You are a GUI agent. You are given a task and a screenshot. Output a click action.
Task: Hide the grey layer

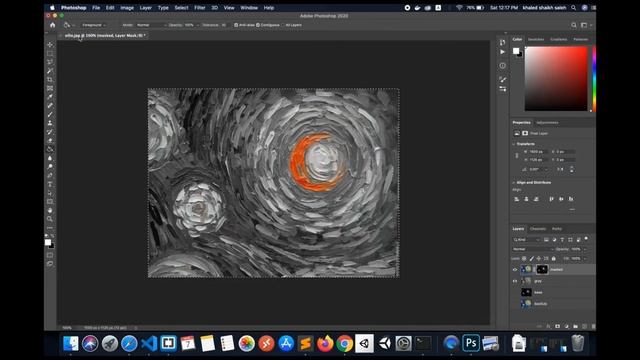(515, 281)
